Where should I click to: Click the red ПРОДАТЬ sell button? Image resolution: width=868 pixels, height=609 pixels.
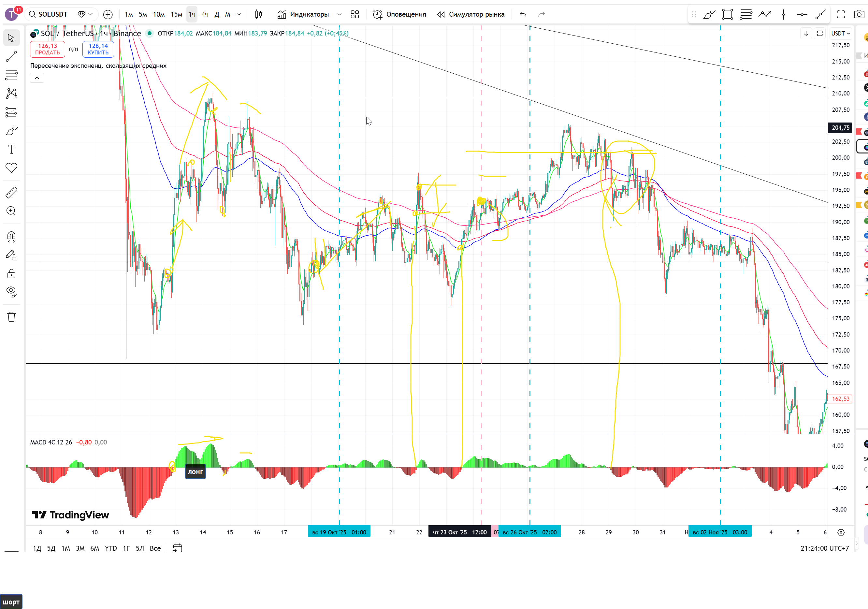coord(48,49)
